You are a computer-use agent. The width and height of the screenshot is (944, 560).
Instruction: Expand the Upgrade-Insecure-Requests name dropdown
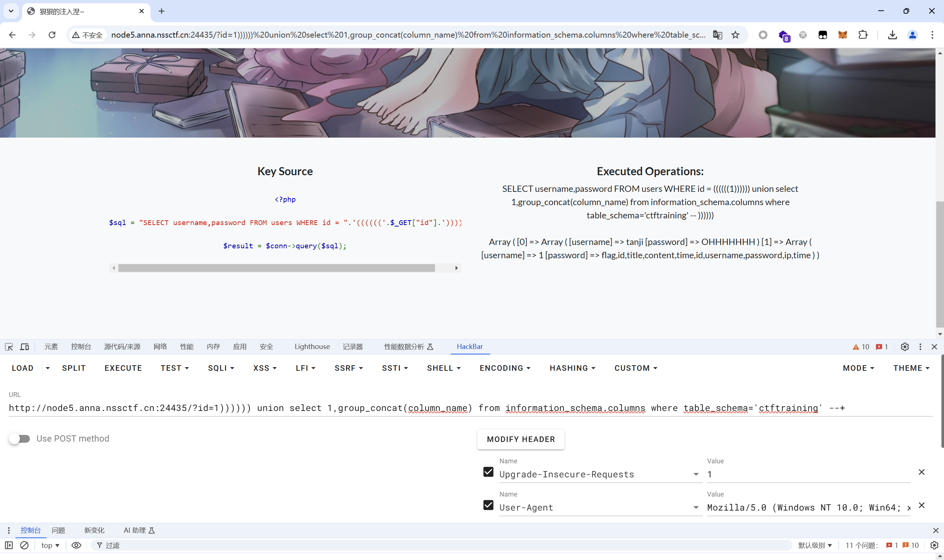pyautogui.click(x=696, y=474)
